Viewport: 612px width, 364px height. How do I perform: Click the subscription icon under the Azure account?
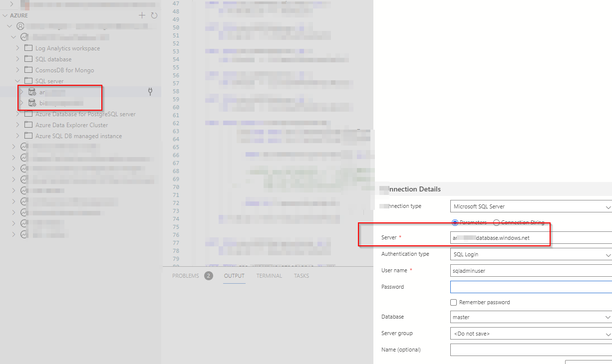(x=23, y=37)
